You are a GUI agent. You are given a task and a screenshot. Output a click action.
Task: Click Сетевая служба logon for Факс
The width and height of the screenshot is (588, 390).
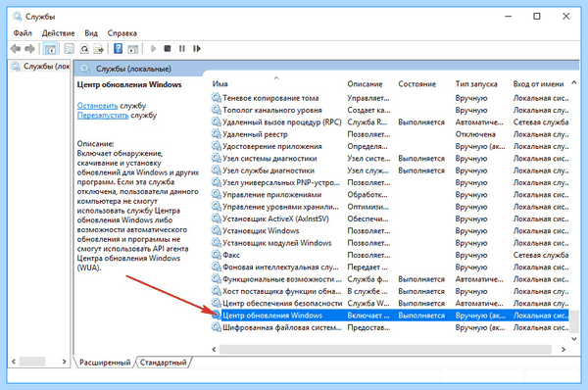click(541, 255)
